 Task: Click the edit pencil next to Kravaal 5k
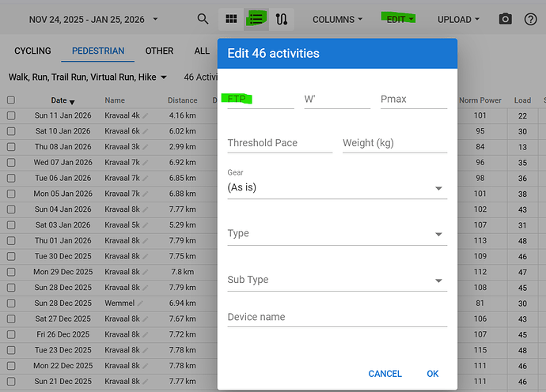coord(146,225)
